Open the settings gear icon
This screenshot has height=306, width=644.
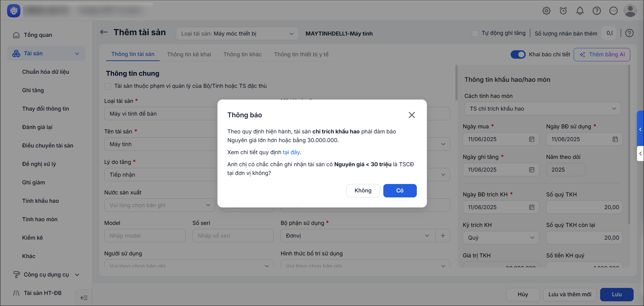coord(546,11)
